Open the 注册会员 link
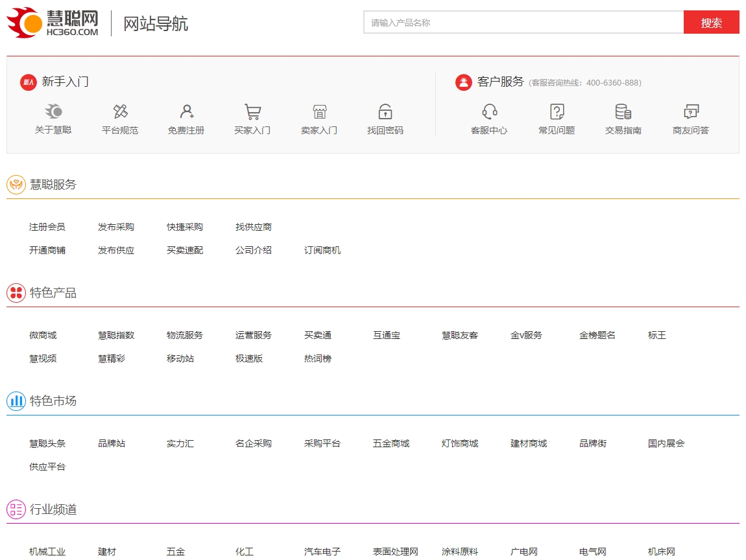Screen dimensions: 746x560 [x=47, y=227]
